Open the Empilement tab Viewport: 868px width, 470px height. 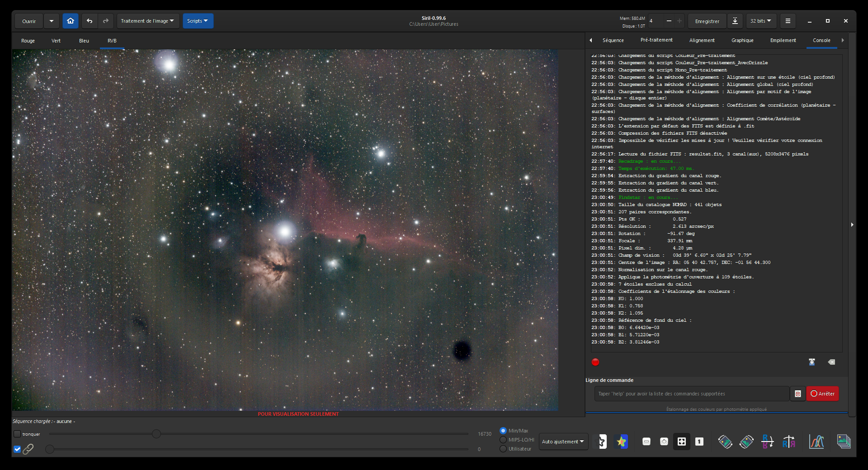[783, 40]
